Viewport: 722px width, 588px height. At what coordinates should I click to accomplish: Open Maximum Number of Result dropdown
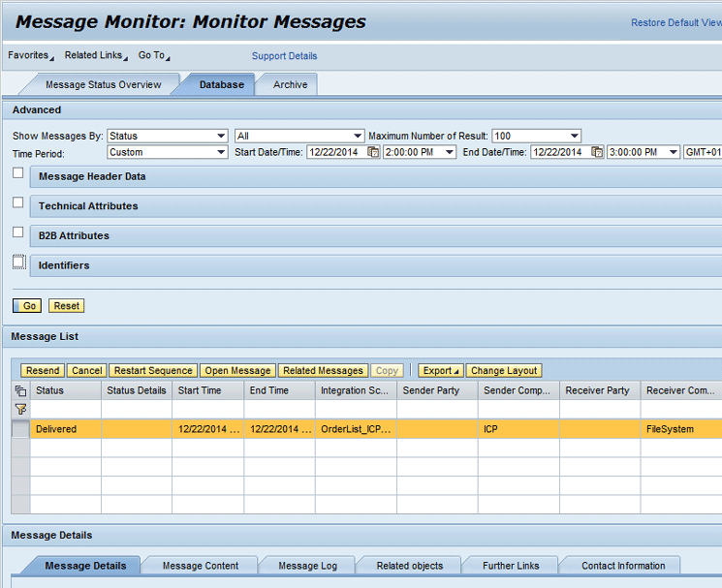coord(536,137)
